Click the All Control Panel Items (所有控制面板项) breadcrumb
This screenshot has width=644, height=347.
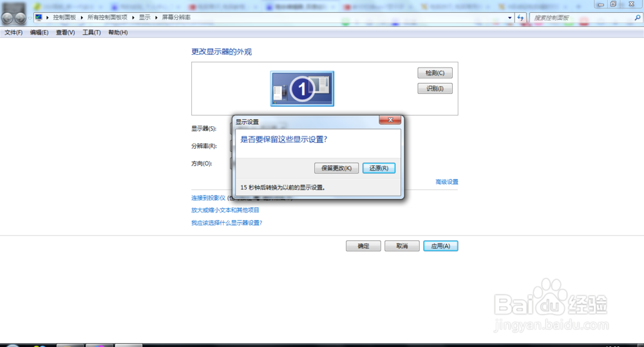pos(107,17)
